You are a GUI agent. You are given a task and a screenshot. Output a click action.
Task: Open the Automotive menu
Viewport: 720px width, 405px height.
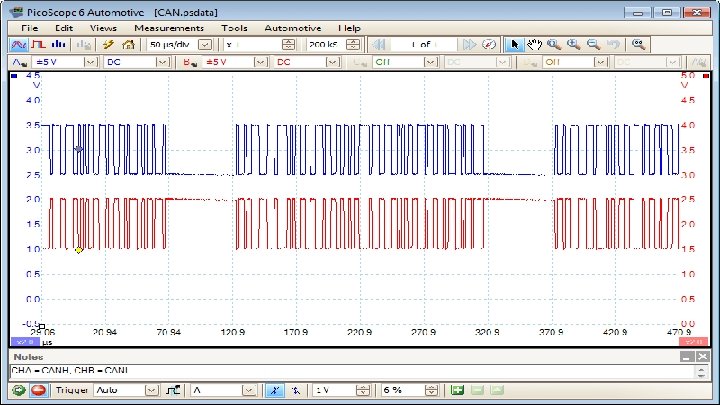point(293,28)
